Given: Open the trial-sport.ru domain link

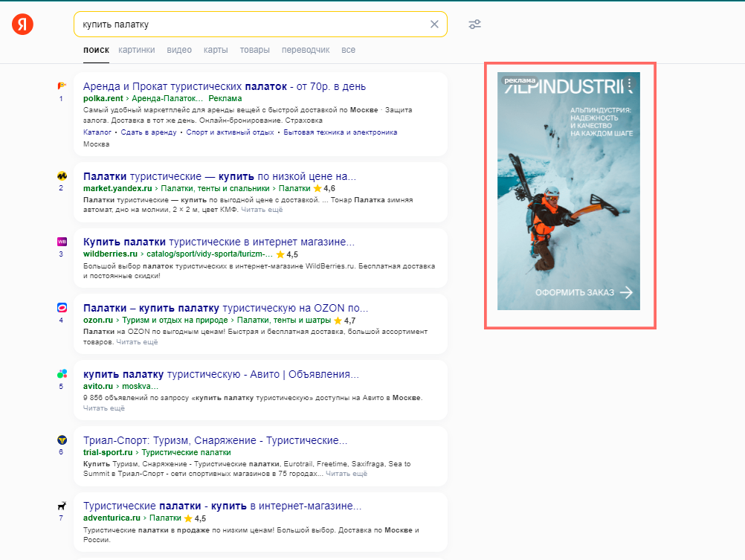Looking at the screenshot, I should tap(108, 452).
